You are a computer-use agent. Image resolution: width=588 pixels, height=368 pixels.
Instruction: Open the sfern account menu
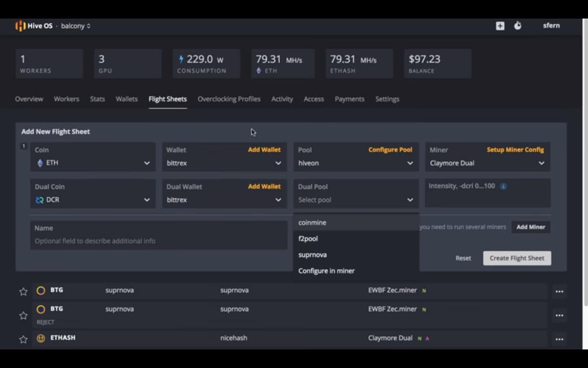pyautogui.click(x=551, y=26)
